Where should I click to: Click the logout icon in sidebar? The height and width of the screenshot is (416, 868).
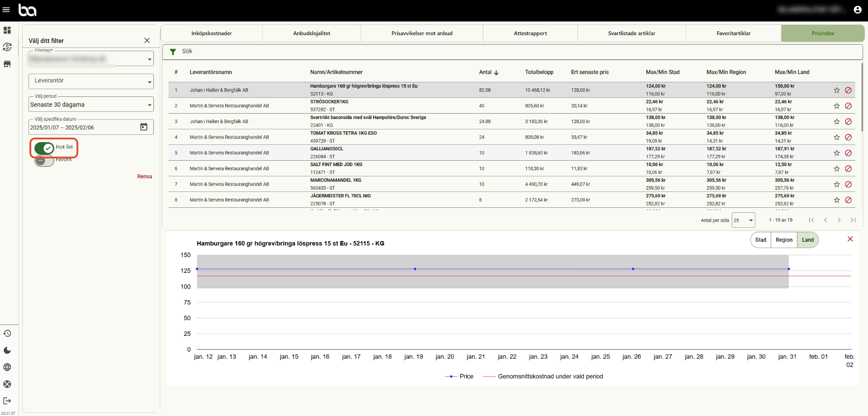click(7, 401)
